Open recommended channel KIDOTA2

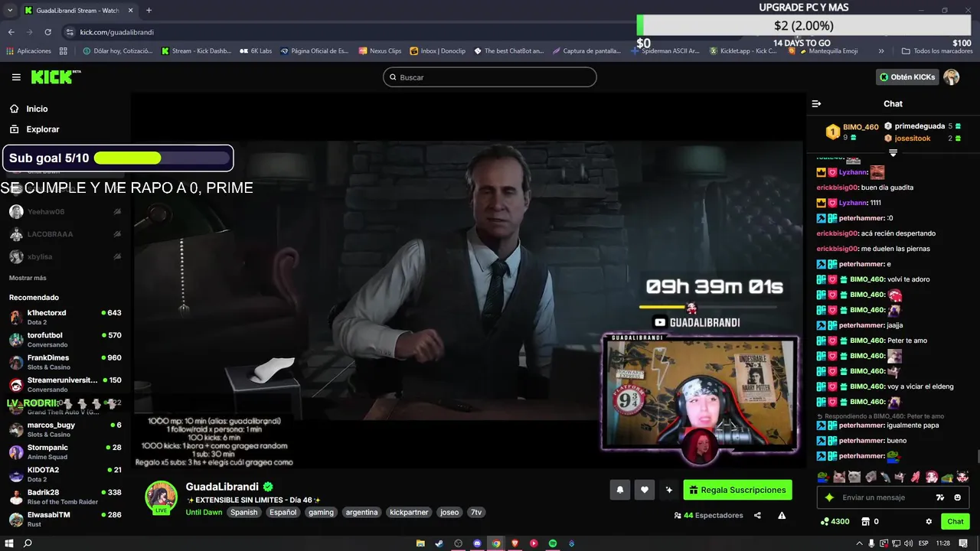pyautogui.click(x=65, y=474)
